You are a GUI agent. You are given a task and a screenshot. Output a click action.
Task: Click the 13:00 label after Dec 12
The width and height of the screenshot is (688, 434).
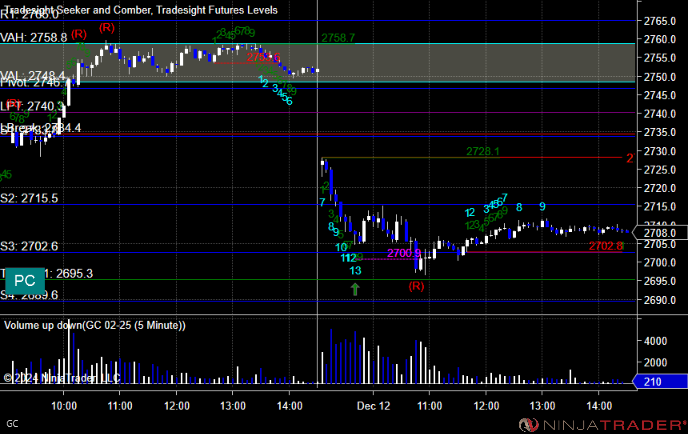542,406
